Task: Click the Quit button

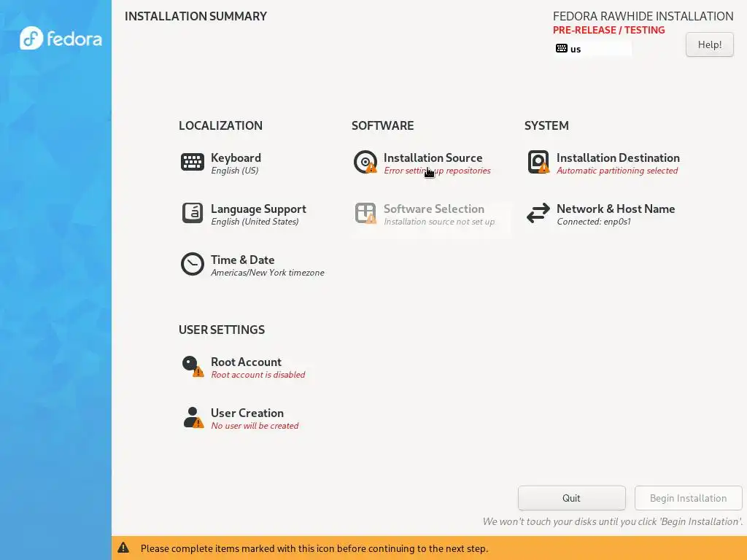Action: 572,498
